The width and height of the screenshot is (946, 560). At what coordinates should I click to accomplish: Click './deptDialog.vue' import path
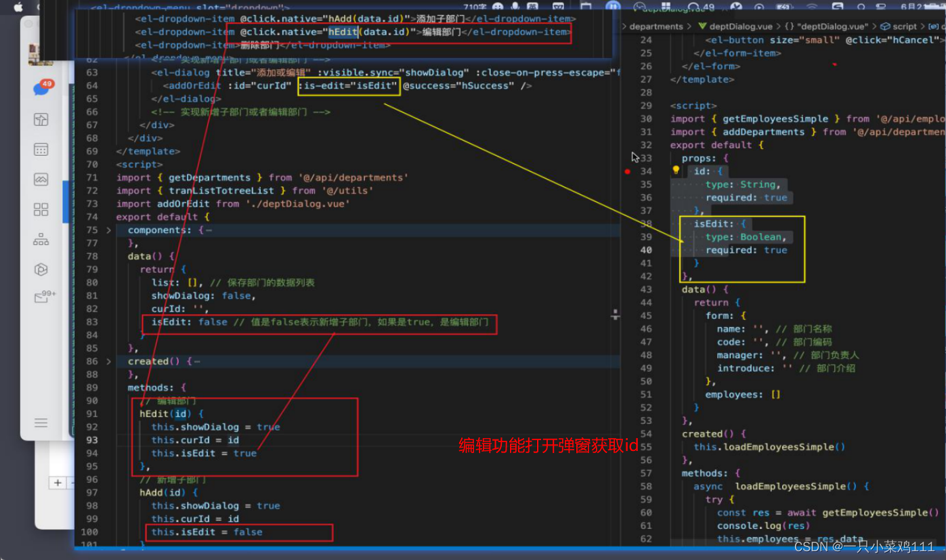pos(298,204)
